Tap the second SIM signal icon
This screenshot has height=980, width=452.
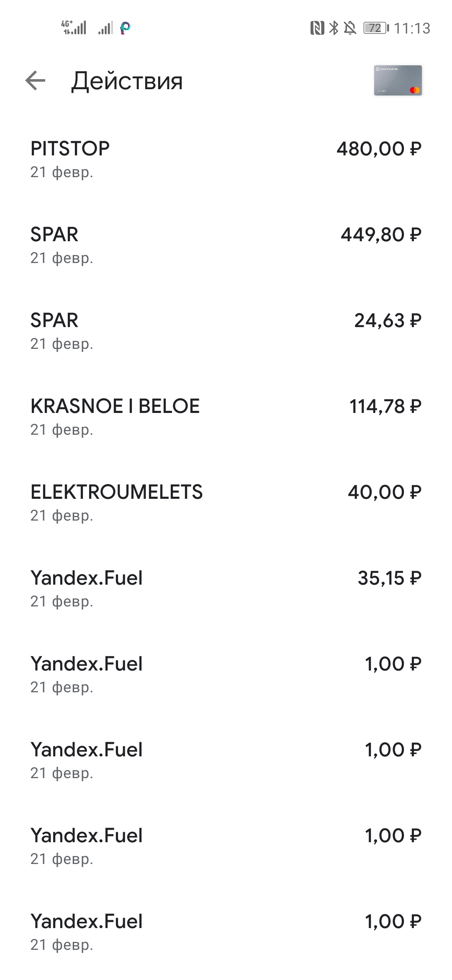tap(105, 28)
